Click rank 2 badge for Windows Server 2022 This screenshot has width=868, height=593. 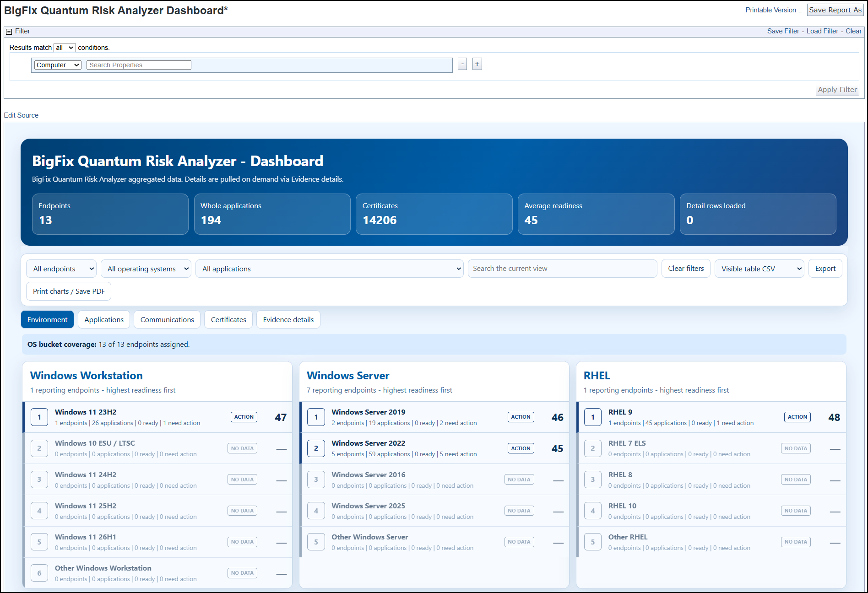click(x=316, y=448)
